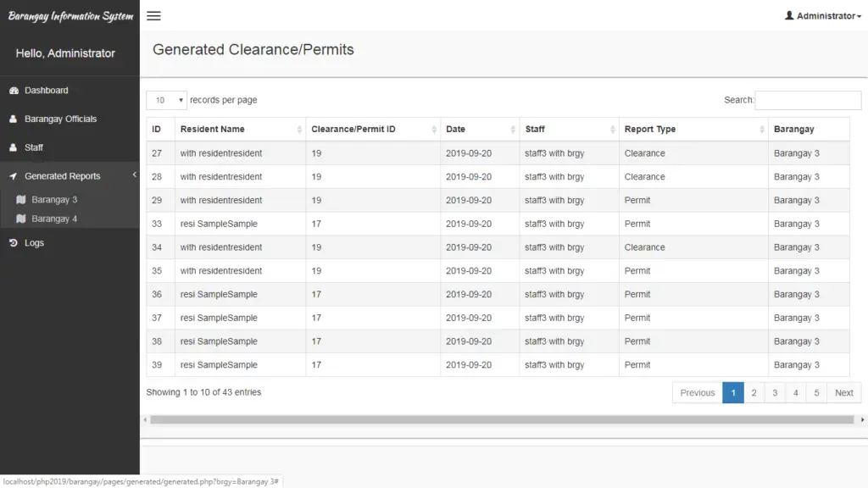Select the Barangay 3 report icon
Viewport: 868px width, 488px height.
pyautogui.click(x=20, y=199)
